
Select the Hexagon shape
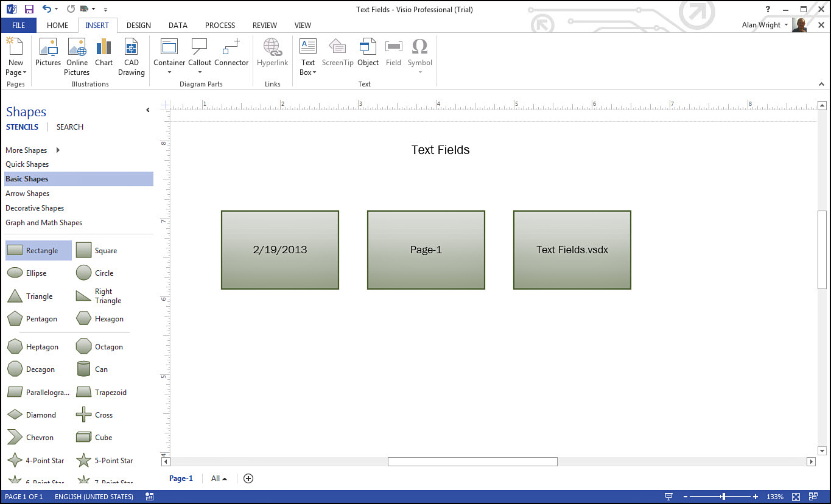(x=100, y=318)
